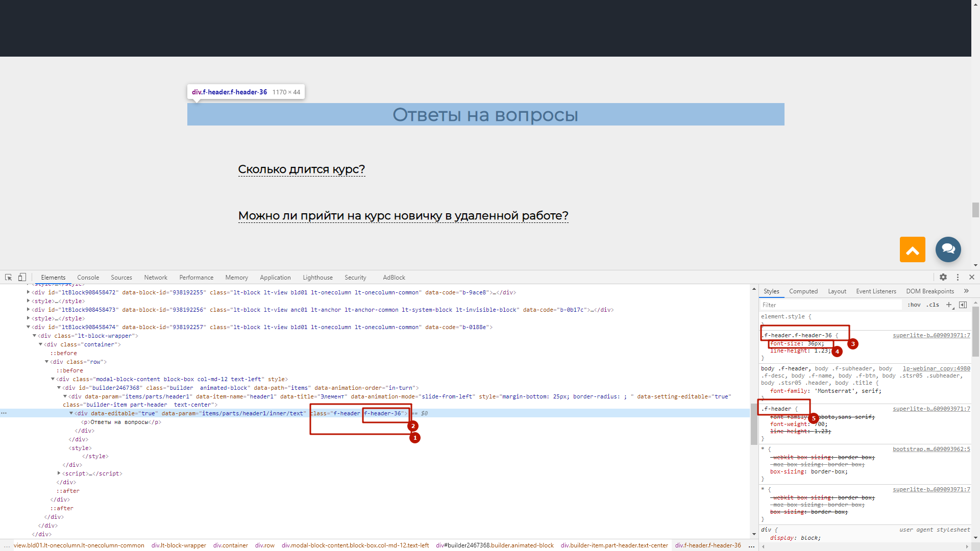Click the Styles pane vertical scrollbar thumb
Screen dimensions: 980x551
tap(975, 331)
